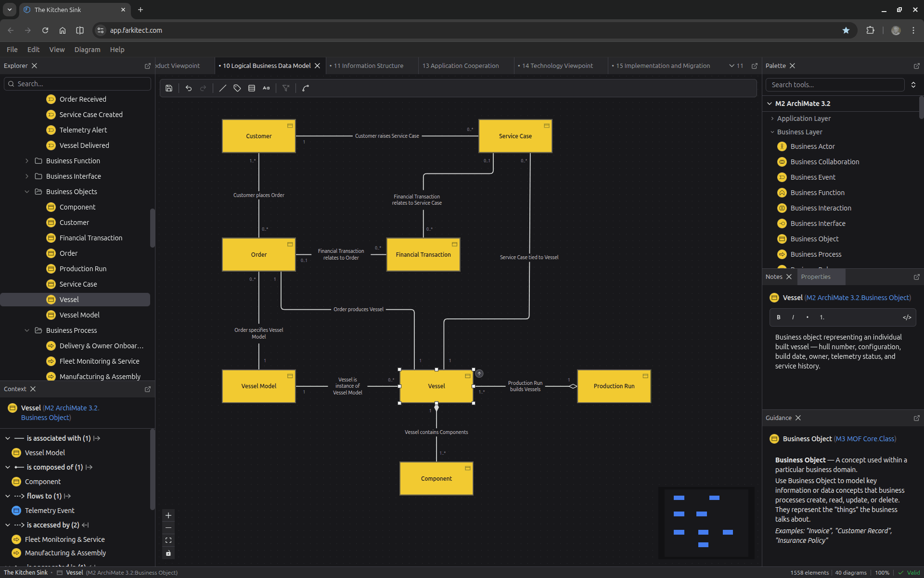Open the View menu
The image size is (924, 578).
[x=57, y=50]
